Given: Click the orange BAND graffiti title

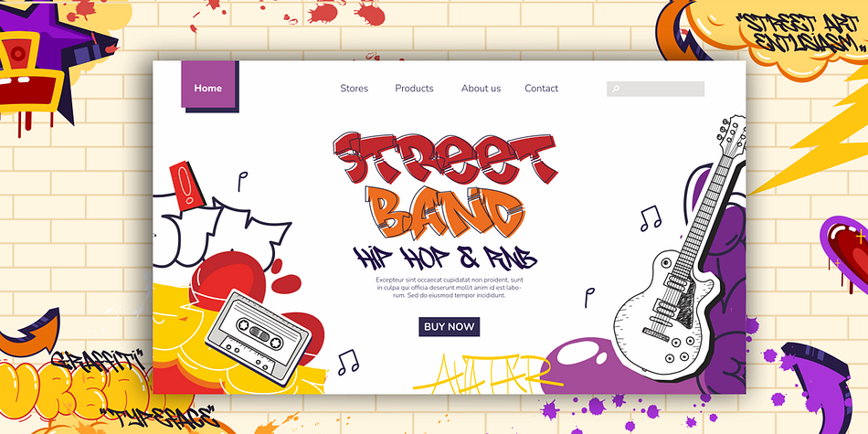Looking at the screenshot, I should tap(445, 213).
